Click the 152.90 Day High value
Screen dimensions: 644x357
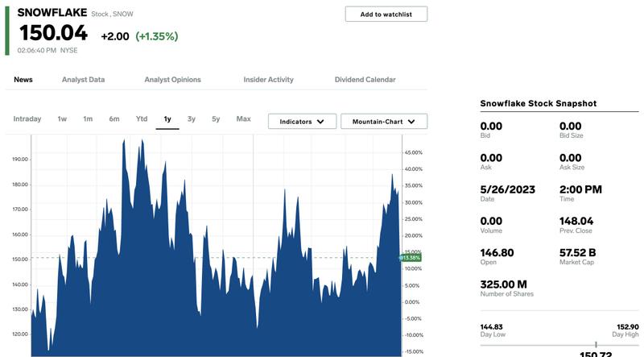click(x=628, y=327)
